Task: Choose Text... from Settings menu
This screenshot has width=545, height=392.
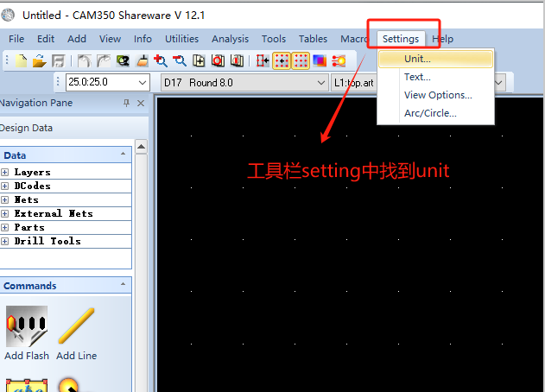Action: [x=435, y=77]
